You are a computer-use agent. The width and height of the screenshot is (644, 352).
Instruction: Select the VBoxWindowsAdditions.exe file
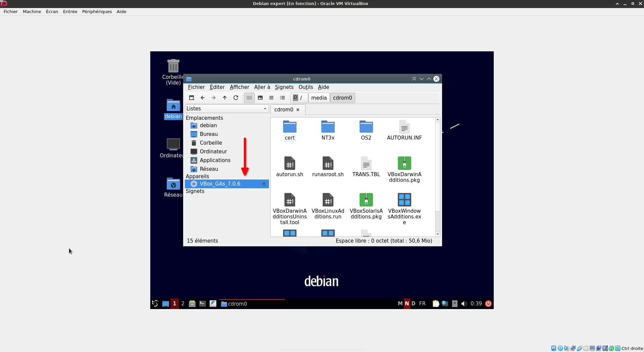(405, 209)
